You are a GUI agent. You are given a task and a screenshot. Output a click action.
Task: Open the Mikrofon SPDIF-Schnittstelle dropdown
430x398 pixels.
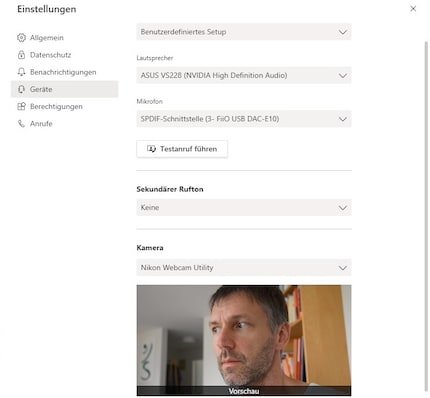[x=244, y=119]
